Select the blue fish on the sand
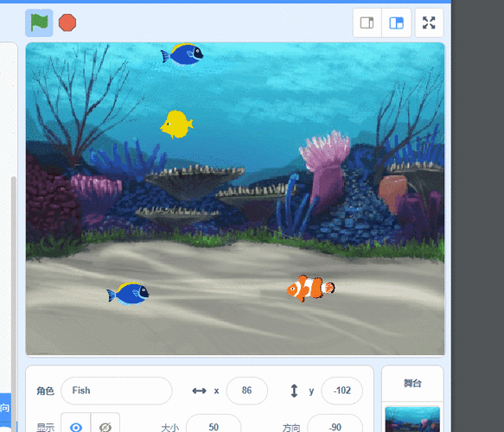Image resolution: width=504 pixels, height=432 pixels. point(128,293)
